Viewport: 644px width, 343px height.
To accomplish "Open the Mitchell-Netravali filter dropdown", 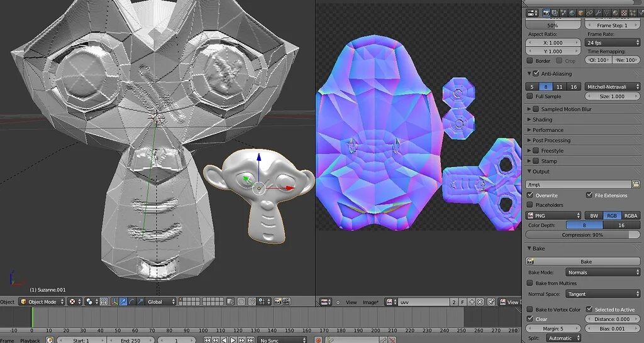I will pyautogui.click(x=612, y=87).
